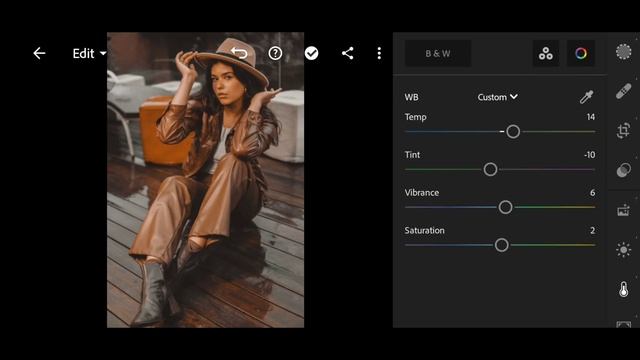Open the Color thermometer panel
Image resolution: width=640 pixels, height=360 pixels.
[623, 289]
